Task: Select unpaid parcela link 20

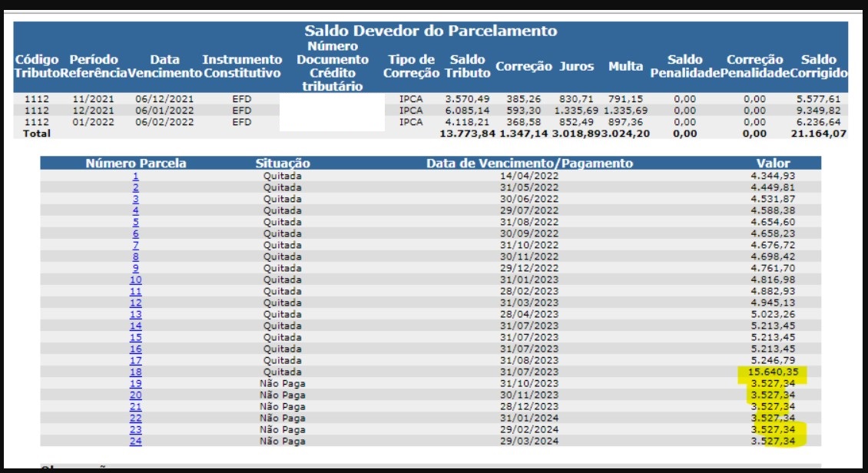Action: click(x=136, y=395)
